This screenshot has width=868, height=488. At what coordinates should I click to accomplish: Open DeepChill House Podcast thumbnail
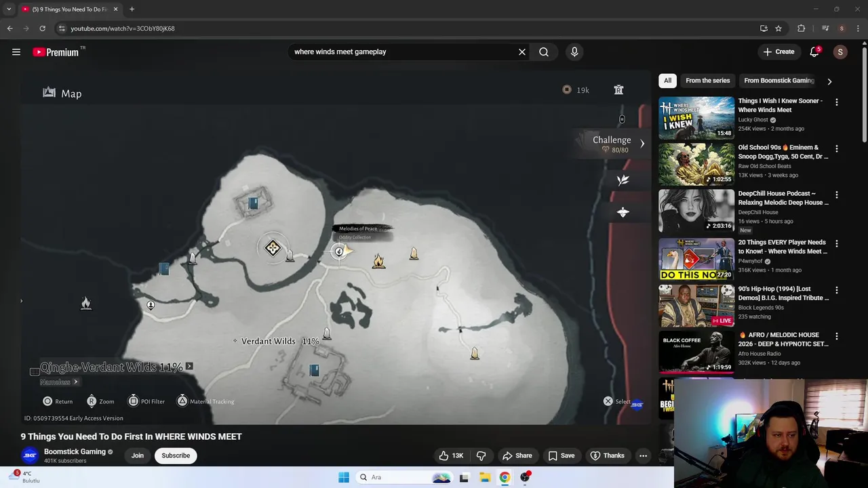[696, 210]
